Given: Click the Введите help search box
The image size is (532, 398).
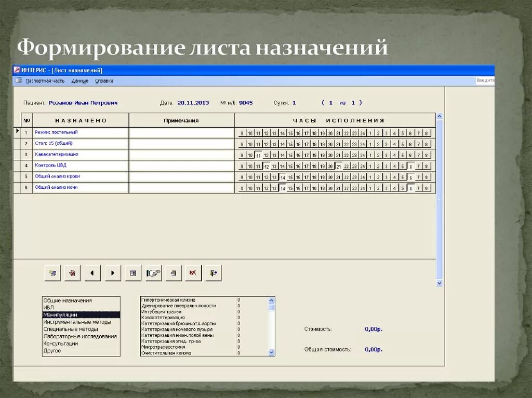Looking at the screenshot, I should pos(485,80).
